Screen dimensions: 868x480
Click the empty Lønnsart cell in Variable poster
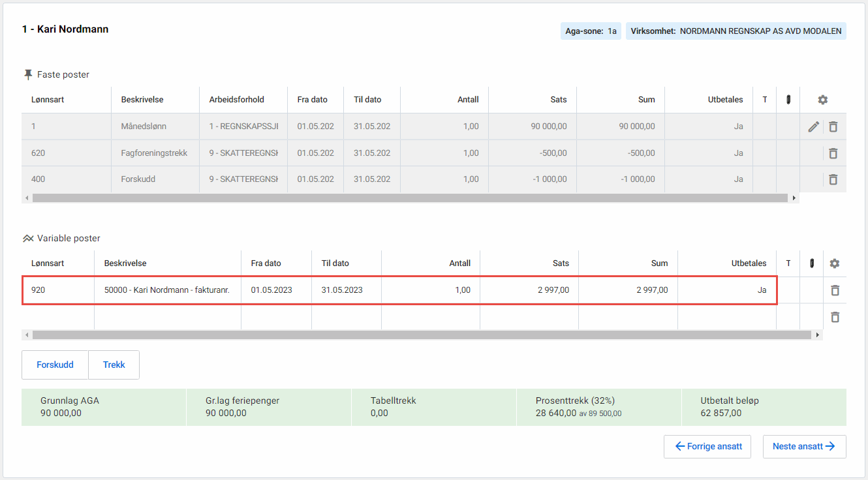click(58, 317)
